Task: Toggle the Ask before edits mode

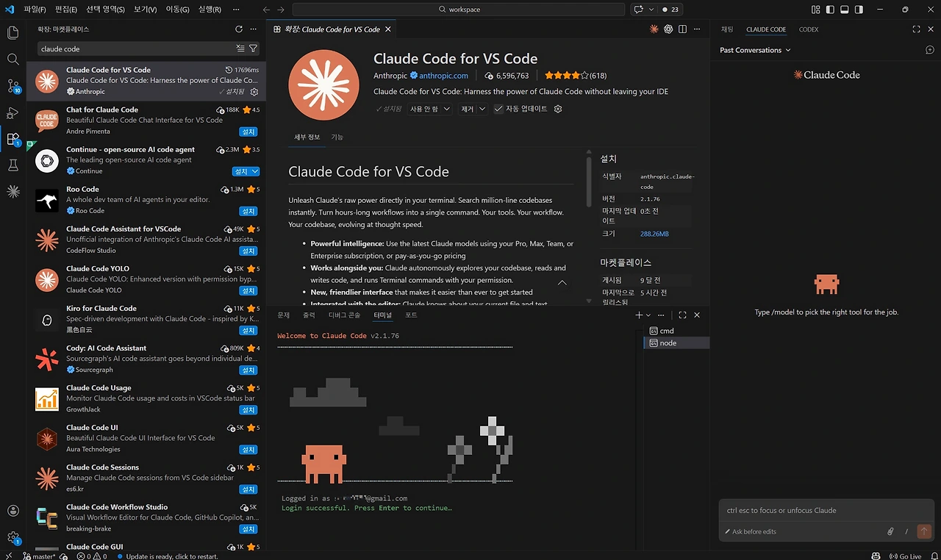Action: (750, 531)
